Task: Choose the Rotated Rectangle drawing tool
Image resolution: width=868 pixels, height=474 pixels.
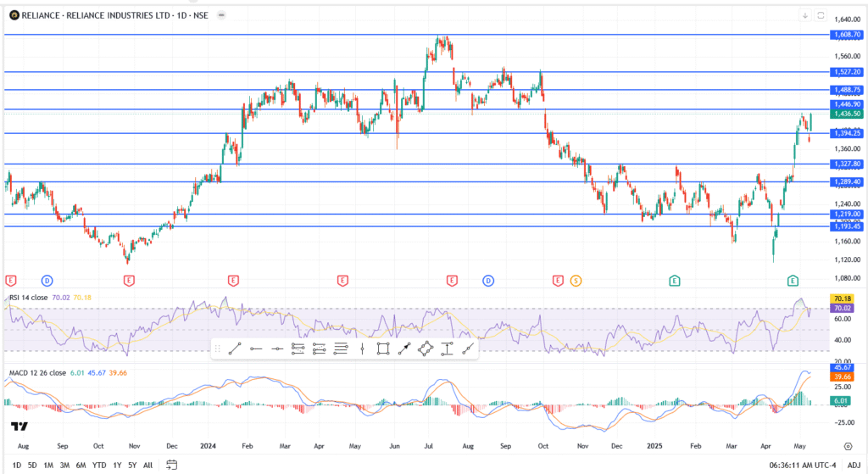Action: 426,348
